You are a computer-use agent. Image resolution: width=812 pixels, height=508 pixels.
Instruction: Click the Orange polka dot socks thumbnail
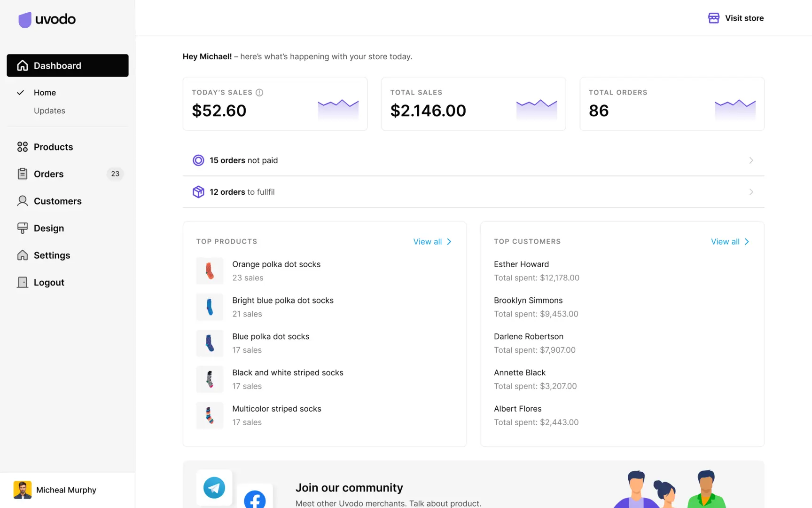(x=210, y=271)
